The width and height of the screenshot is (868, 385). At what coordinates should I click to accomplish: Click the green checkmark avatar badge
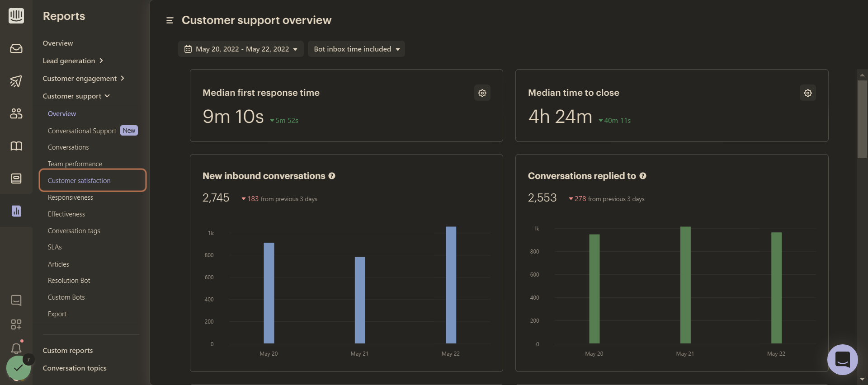click(x=19, y=368)
